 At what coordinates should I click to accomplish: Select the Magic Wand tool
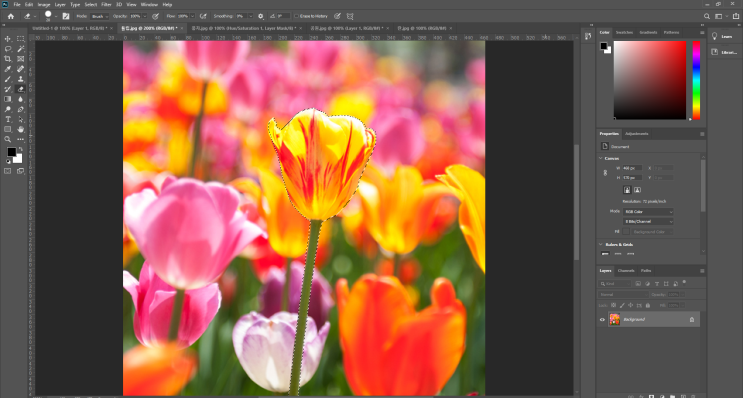20,49
